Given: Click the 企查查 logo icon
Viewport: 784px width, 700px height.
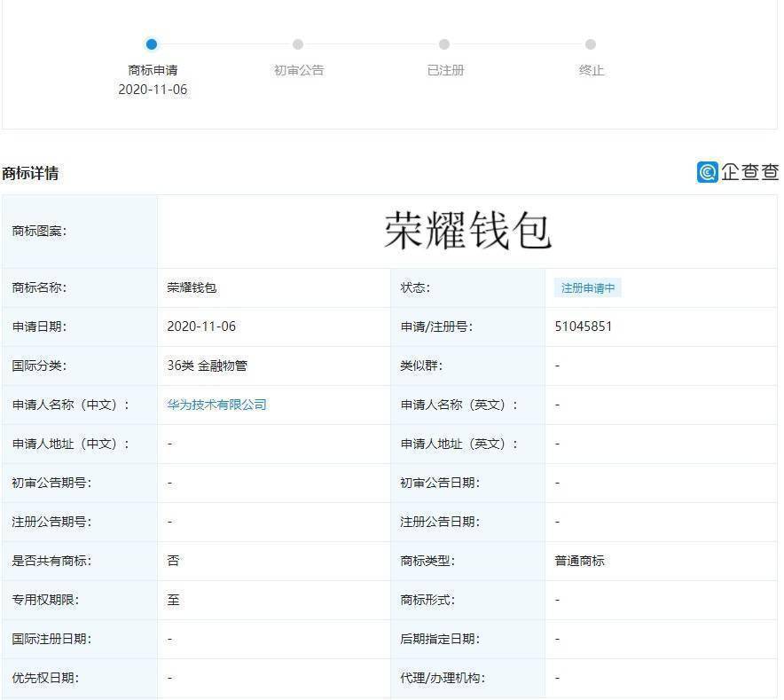Looking at the screenshot, I should pyautogui.click(x=707, y=172).
